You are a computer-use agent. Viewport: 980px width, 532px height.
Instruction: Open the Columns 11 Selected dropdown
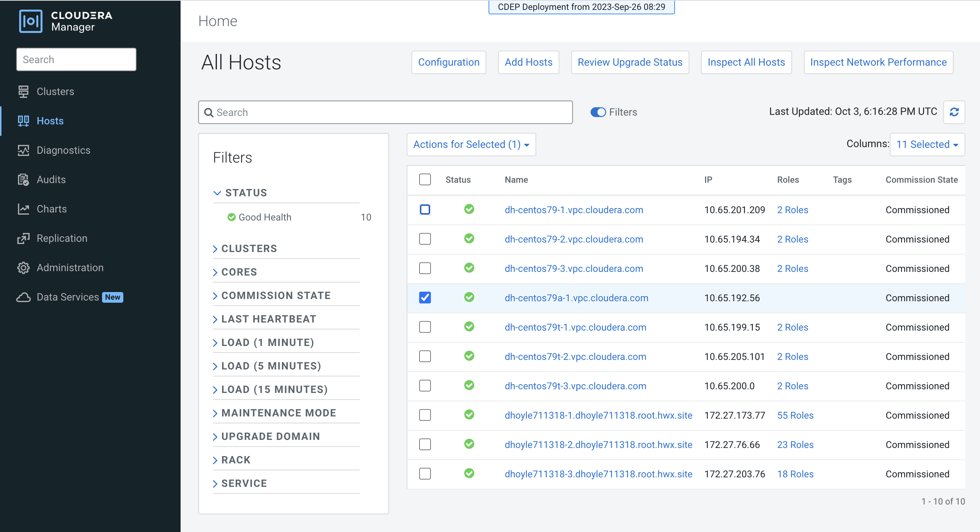[x=927, y=145]
